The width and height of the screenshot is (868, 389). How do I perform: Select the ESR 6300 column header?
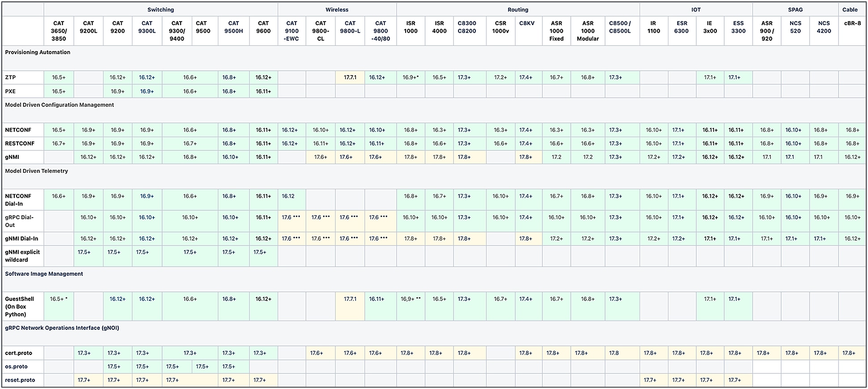point(682,31)
